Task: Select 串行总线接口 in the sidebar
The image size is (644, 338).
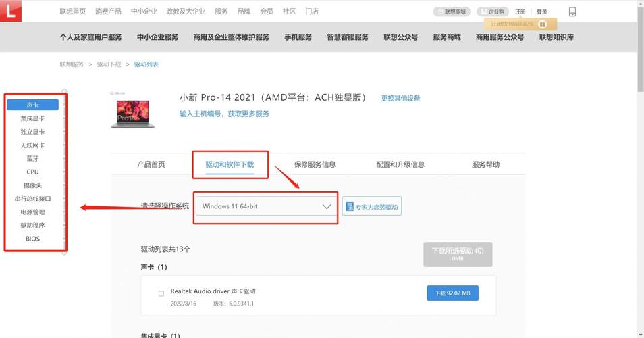Action: click(32, 199)
